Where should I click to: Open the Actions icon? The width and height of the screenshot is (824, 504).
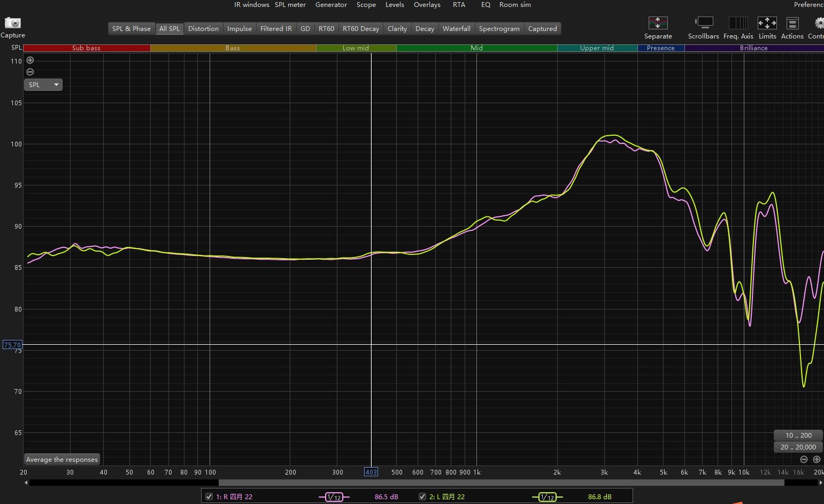792,23
